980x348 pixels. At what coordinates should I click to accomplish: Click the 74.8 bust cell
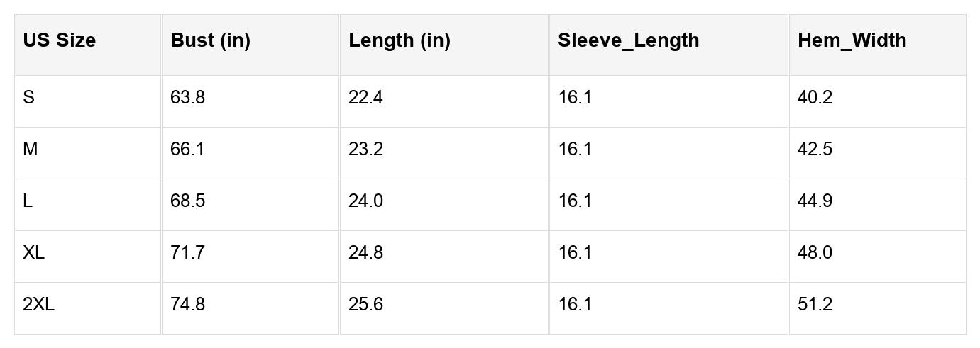pyautogui.click(x=187, y=305)
